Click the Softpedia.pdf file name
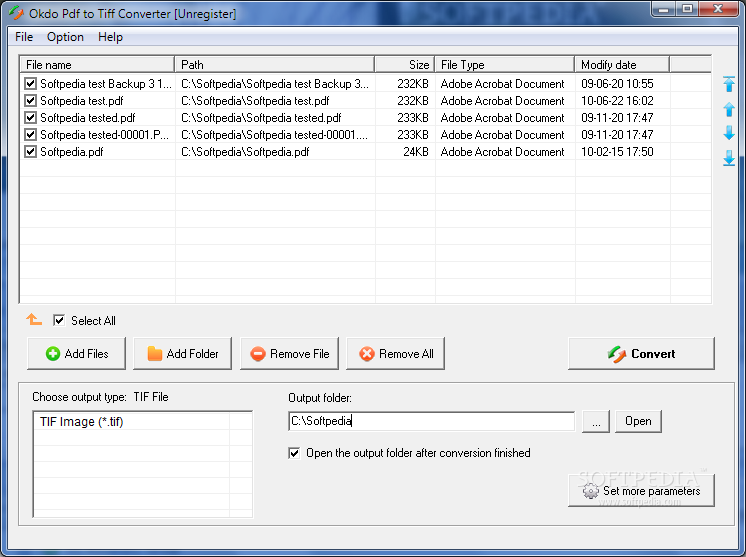 tap(72, 152)
